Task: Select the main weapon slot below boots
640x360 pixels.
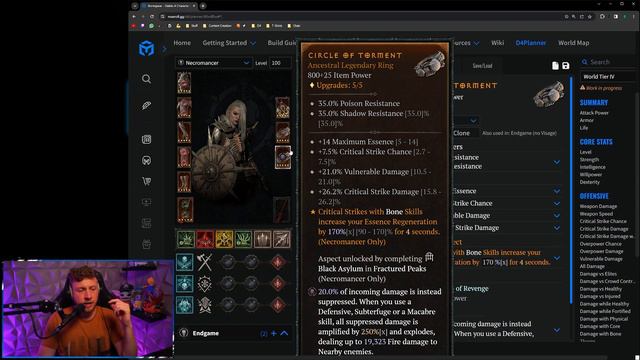Action: (x=185, y=210)
